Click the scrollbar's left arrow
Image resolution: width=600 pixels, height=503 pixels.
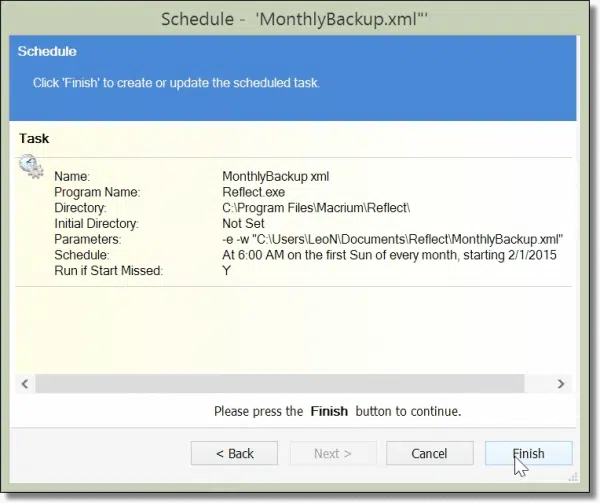pyautogui.click(x=25, y=384)
